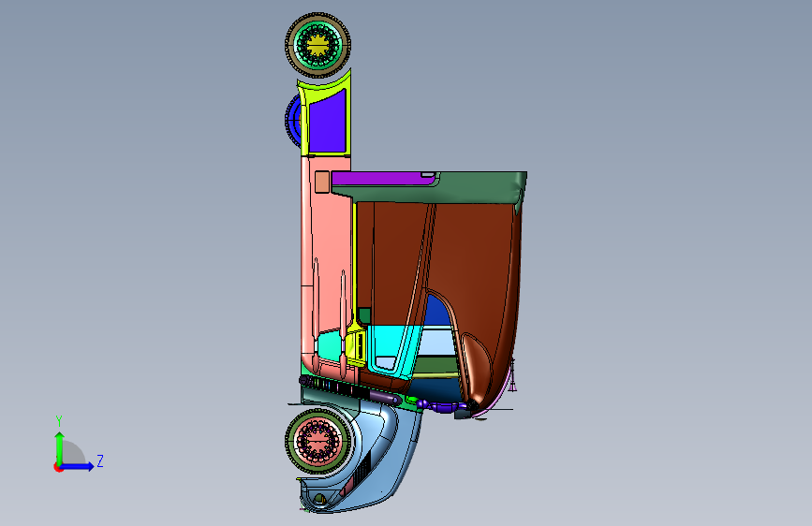Image resolution: width=812 pixels, height=526 pixels.
Task: Select the red origin ball of the triad
Action: point(58,467)
